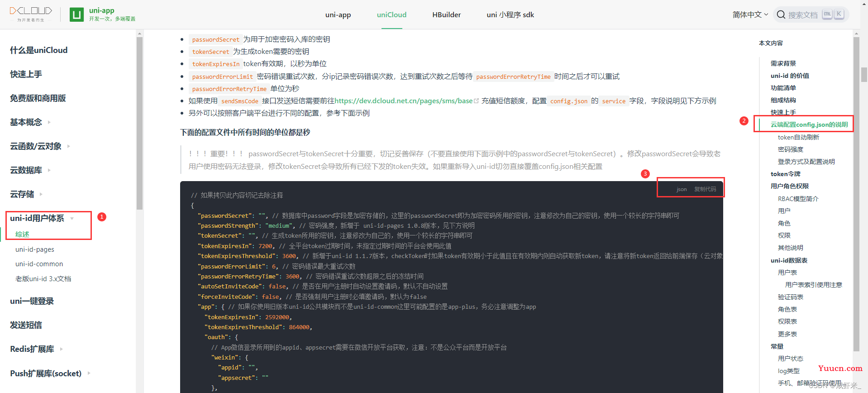Image resolution: width=868 pixels, height=393 pixels.
Task: Click the external link icon after the sms URL
Action: [476, 101]
